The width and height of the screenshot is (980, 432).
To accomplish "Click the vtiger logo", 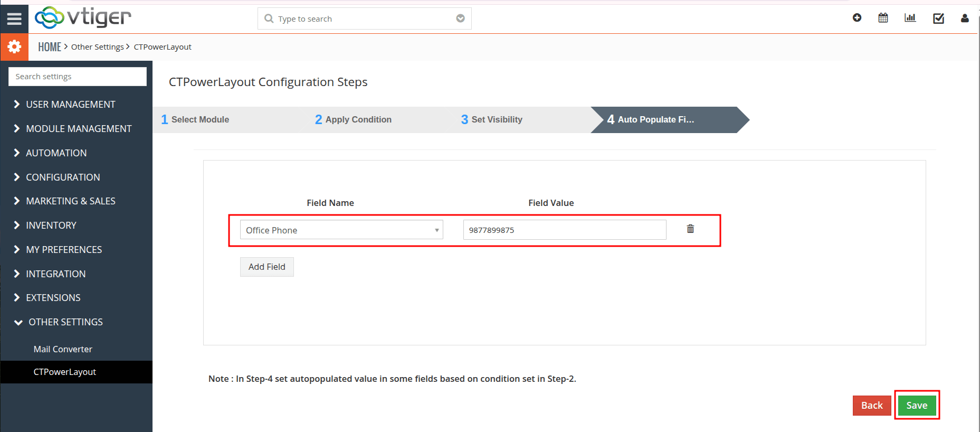I will click(83, 18).
